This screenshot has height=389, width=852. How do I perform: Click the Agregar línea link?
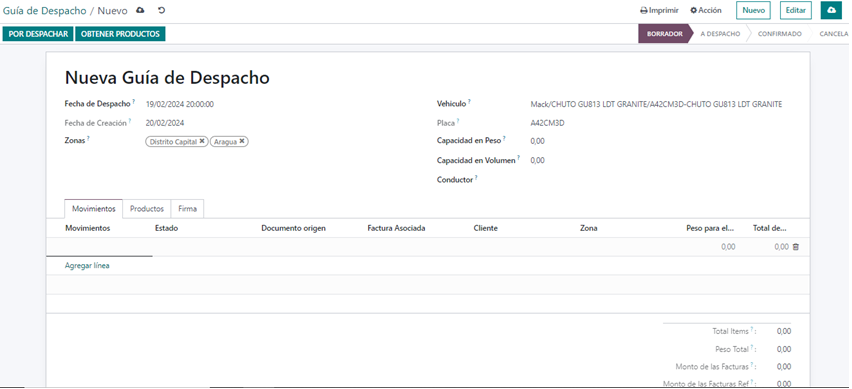tap(87, 266)
